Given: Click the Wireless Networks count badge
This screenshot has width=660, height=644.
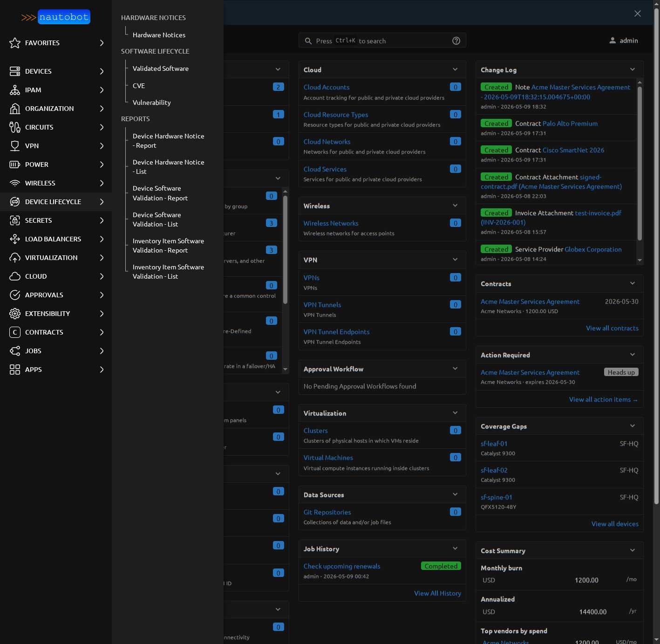Looking at the screenshot, I should pyautogui.click(x=456, y=223).
